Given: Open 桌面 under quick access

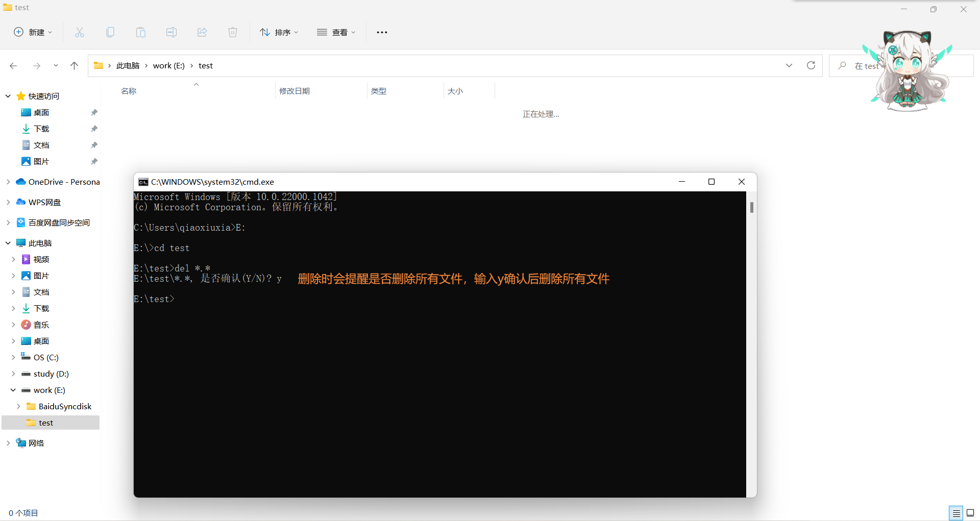Looking at the screenshot, I should (41, 112).
